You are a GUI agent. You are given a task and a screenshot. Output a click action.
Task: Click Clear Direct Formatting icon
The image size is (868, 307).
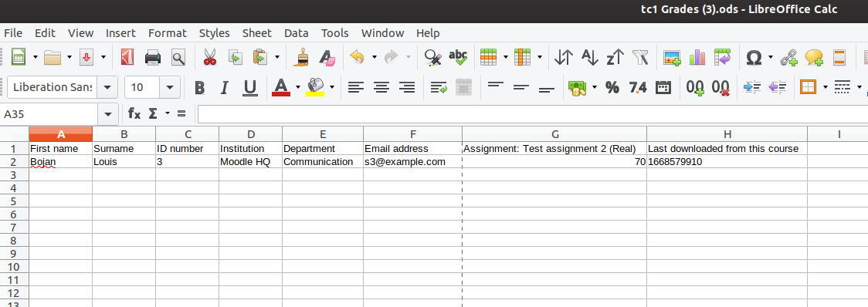pos(327,57)
